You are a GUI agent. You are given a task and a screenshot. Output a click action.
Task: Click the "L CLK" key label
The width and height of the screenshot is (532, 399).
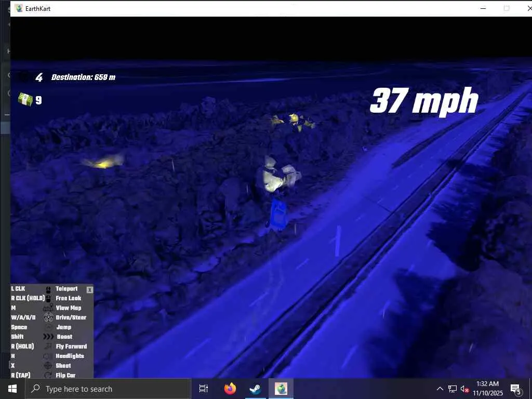pyautogui.click(x=18, y=289)
